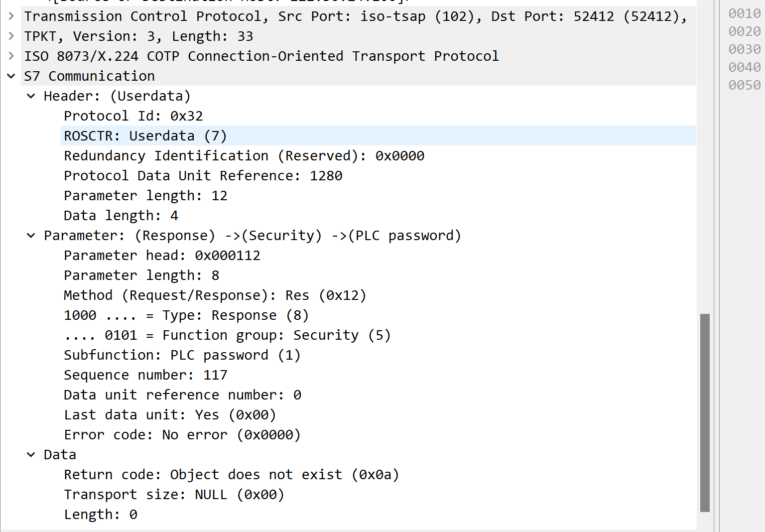
Task: Expand the TPKT tree node
Action: 11,36
